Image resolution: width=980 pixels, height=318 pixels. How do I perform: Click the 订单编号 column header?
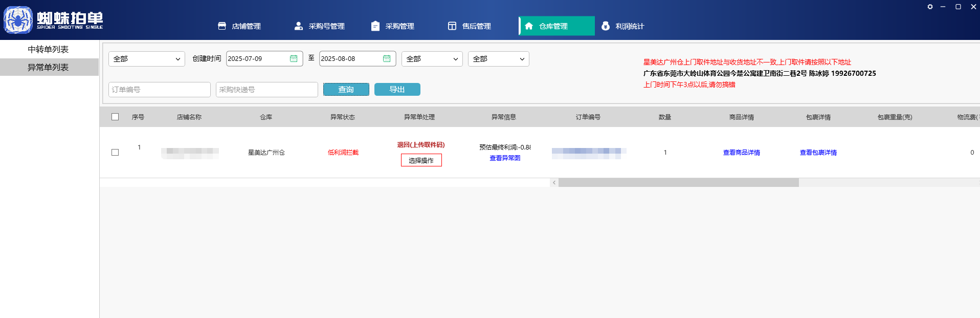[588, 117]
